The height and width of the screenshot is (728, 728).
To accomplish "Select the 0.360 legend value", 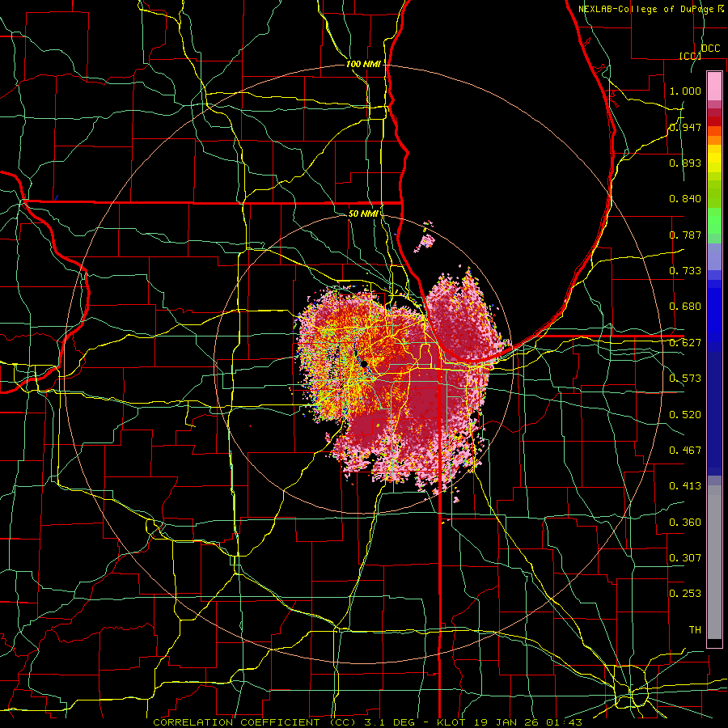I will tap(685, 522).
